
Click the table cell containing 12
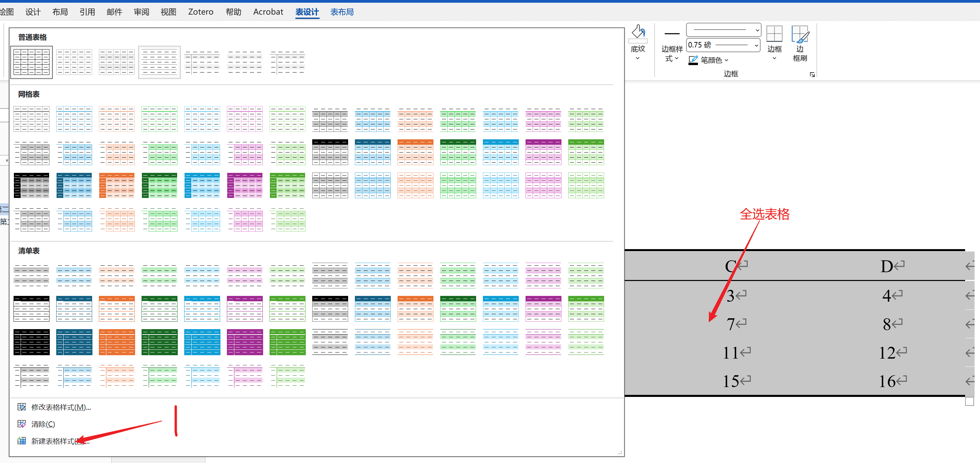tap(888, 353)
